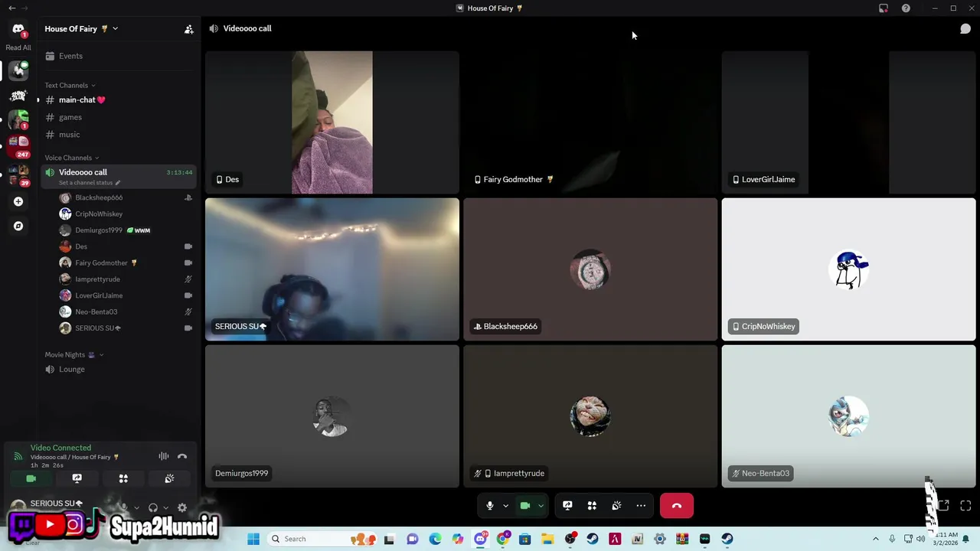Collapse the Text Channels category
Image resolution: width=980 pixels, height=551 pixels.
click(70, 85)
